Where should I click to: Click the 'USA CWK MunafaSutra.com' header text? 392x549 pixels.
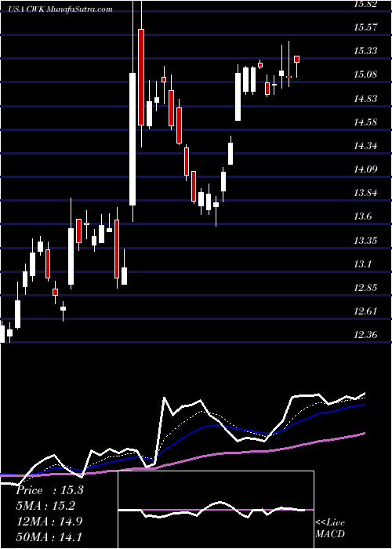coord(61,9)
